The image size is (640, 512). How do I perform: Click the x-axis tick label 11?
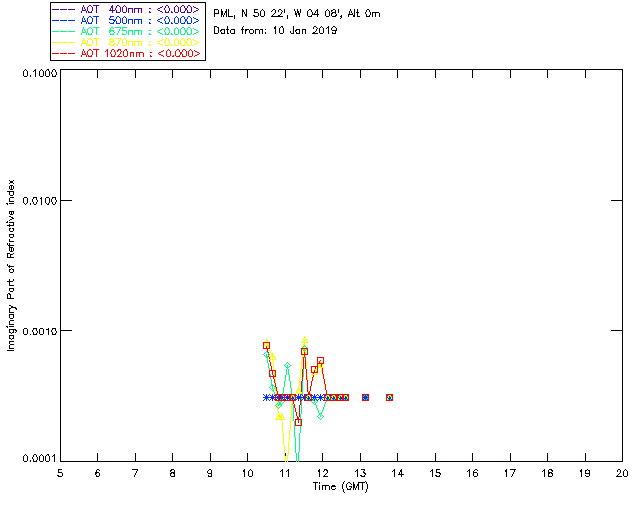click(285, 473)
